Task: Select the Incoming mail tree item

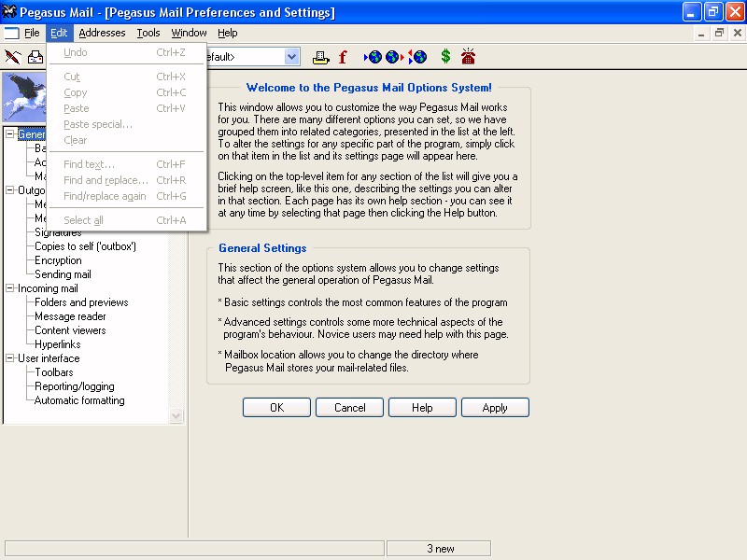Action: coord(48,288)
